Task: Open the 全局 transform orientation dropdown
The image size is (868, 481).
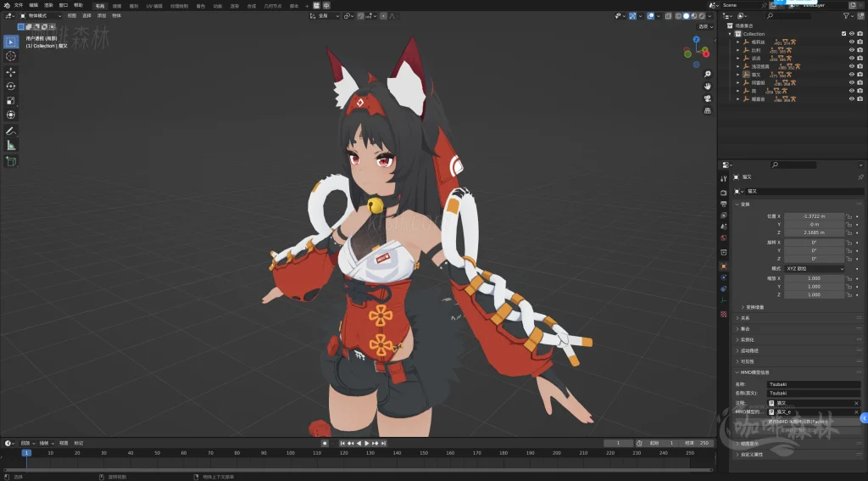Action: (x=325, y=16)
